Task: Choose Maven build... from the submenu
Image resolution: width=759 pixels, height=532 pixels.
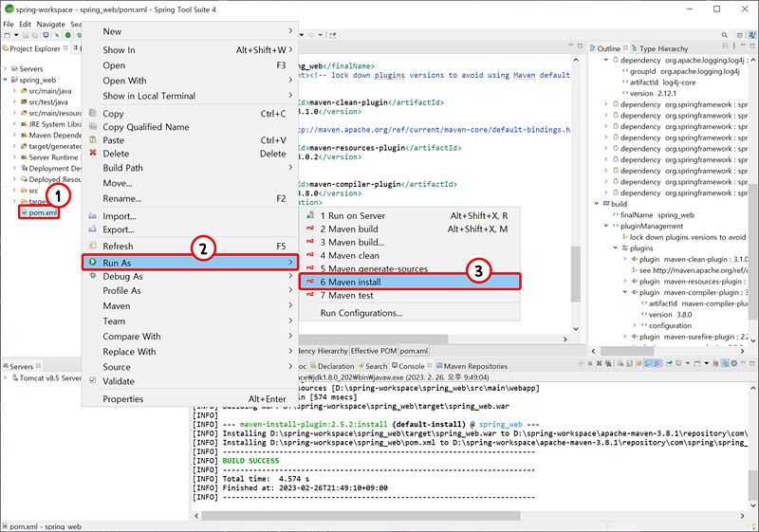Action: 410,242
